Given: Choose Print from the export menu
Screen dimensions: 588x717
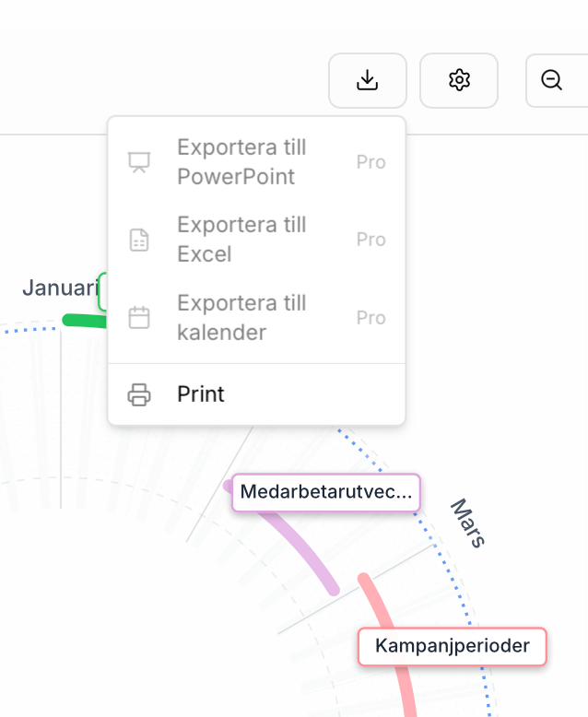Looking at the screenshot, I should (201, 394).
